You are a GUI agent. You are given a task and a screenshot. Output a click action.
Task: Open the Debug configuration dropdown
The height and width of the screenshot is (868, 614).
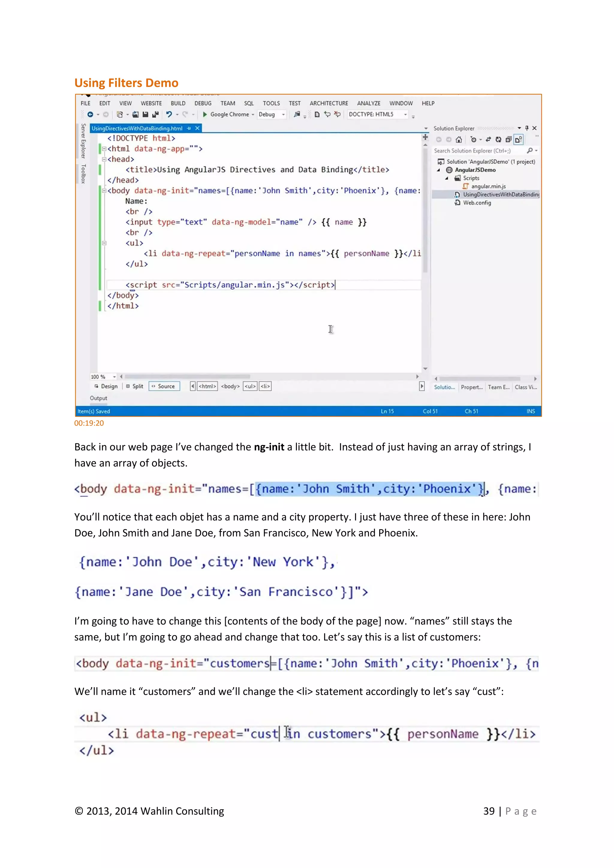coord(272,114)
